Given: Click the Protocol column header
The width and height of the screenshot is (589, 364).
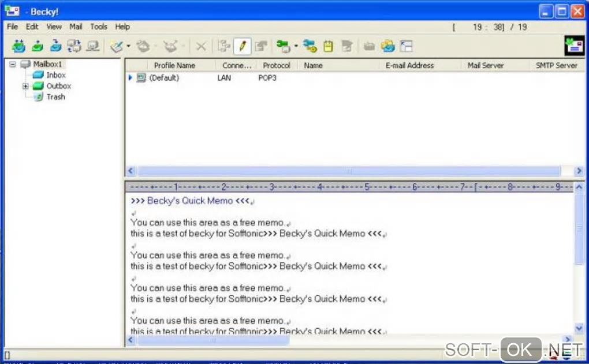Looking at the screenshot, I should [277, 65].
